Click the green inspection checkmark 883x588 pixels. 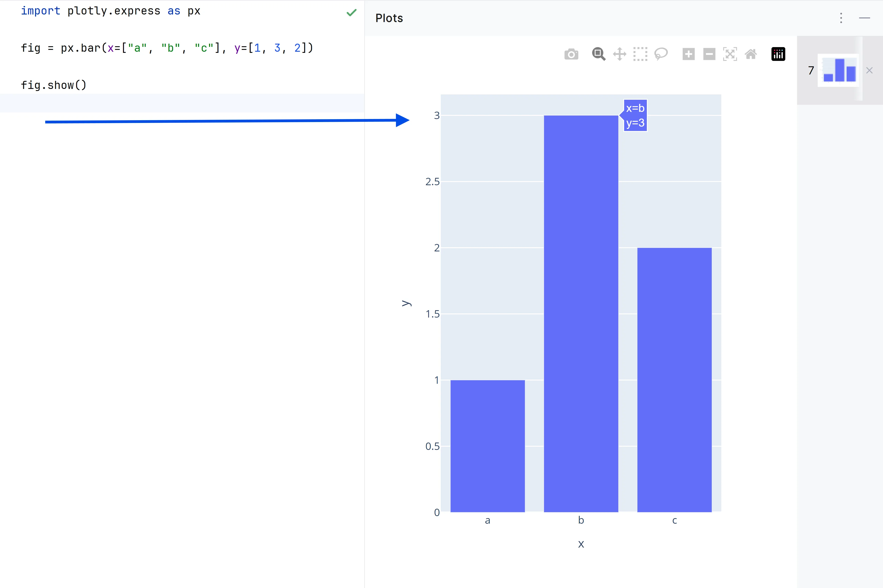click(x=351, y=13)
